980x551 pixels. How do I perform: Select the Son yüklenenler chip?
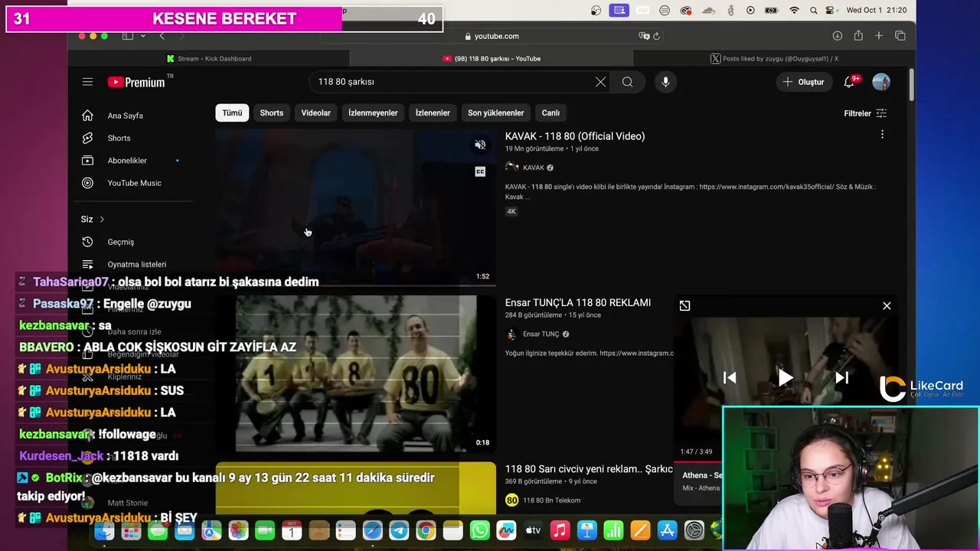[496, 112]
